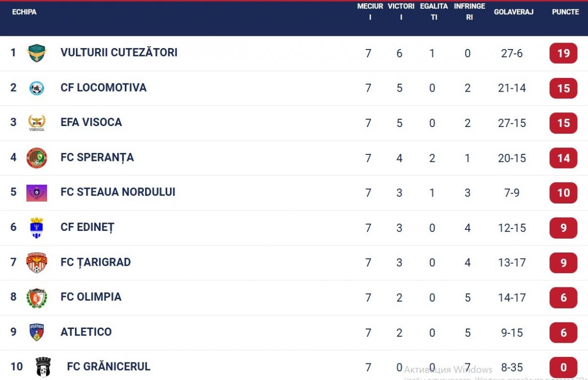588x380 pixels.
Task: Click the FC Țarigrad team logo
Action: (37, 263)
